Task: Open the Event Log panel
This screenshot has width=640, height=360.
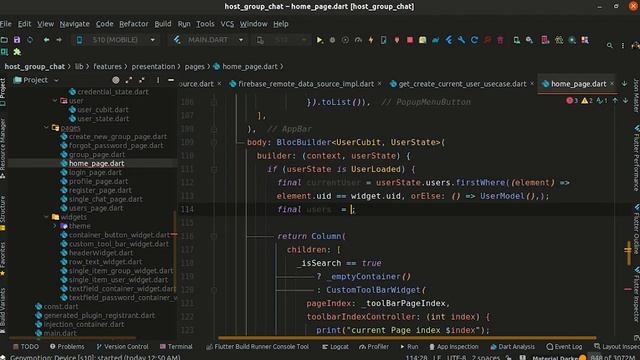Action: coord(564,347)
